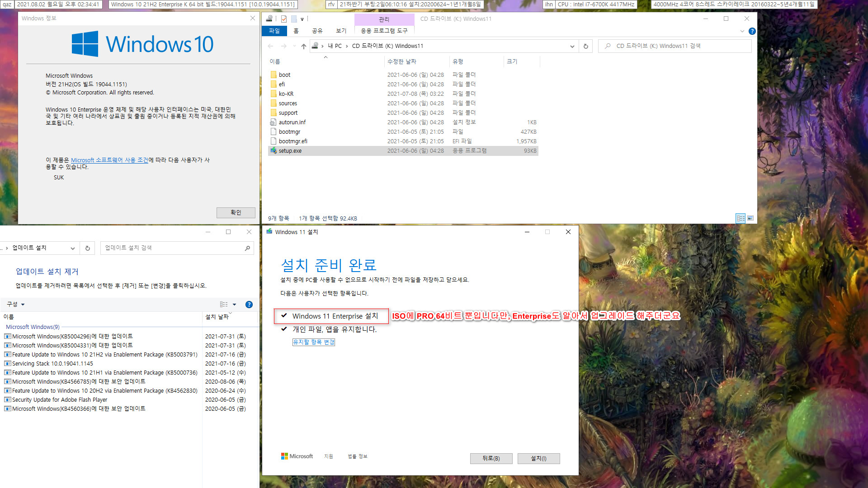The width and height of the screenshot is (868, 488).
Task: Open the 구성 dropdown menu
Action: pos(16,305)
